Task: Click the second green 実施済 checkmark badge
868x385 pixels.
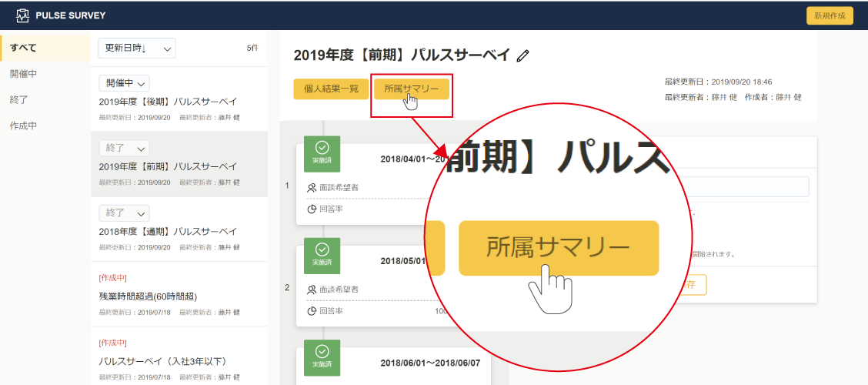Action: pyautogui.click(x=322, y=256)
